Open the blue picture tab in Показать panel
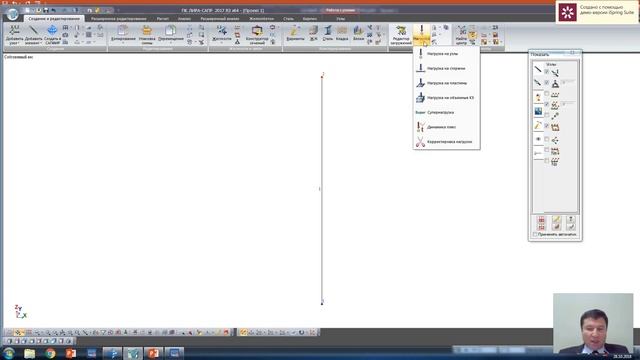This screenshot has height=360, width=640. 538,111
